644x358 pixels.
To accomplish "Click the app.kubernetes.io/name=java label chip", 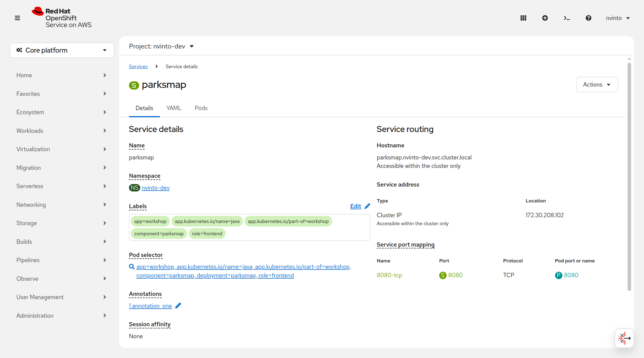I will click(207, 221).
